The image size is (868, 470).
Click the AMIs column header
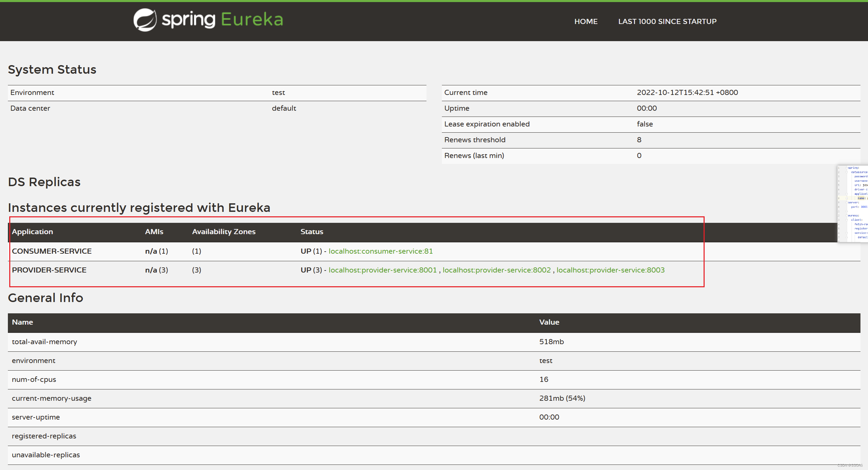pos(154,232)
